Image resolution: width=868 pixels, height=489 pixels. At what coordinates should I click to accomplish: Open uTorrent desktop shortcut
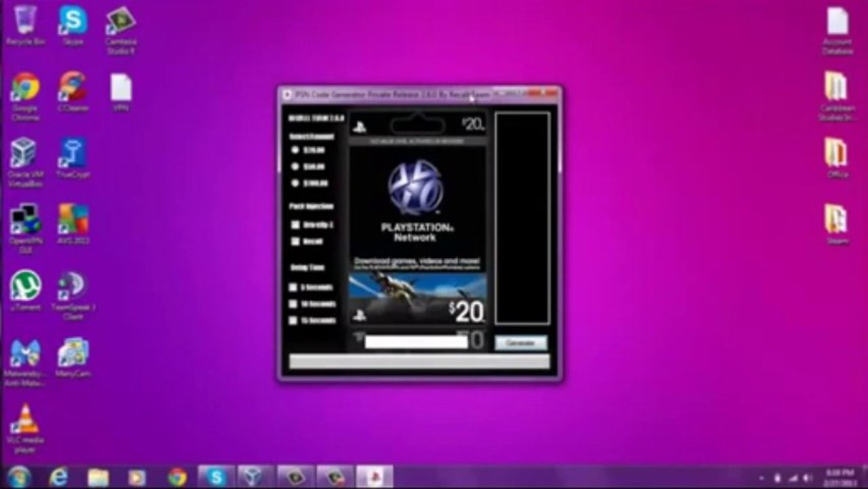(25, 291)
